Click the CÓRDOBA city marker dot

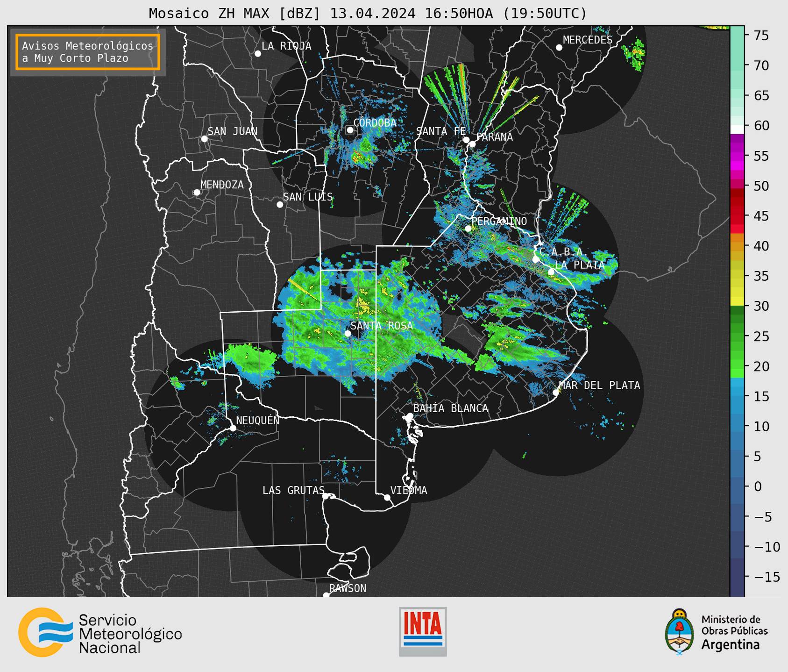(x=350, y=130)
